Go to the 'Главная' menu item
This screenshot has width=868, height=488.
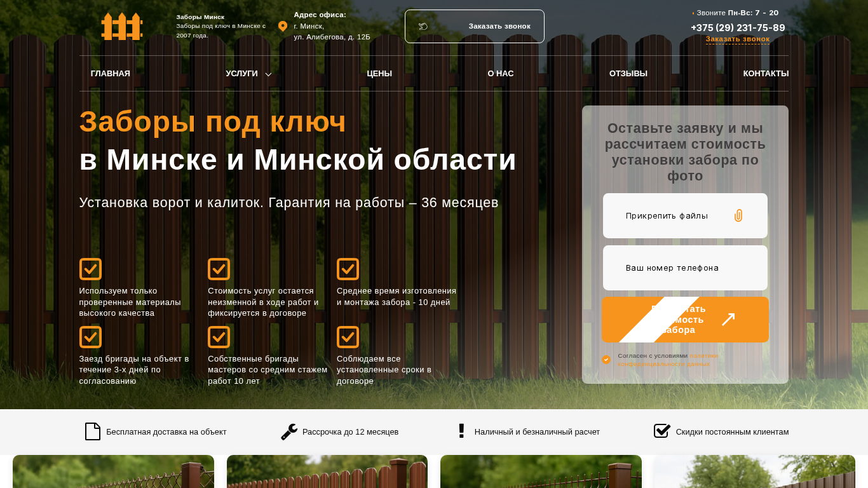click(111, 74)
